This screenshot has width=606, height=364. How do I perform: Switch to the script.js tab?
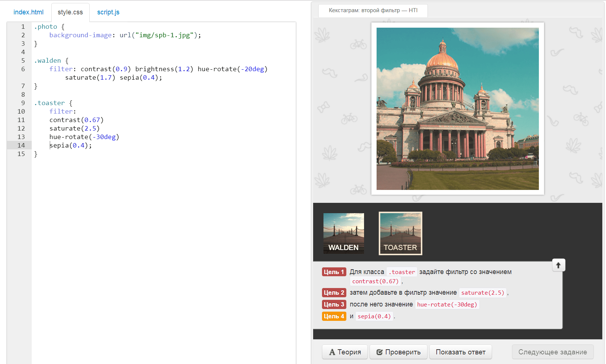[108, 12]
